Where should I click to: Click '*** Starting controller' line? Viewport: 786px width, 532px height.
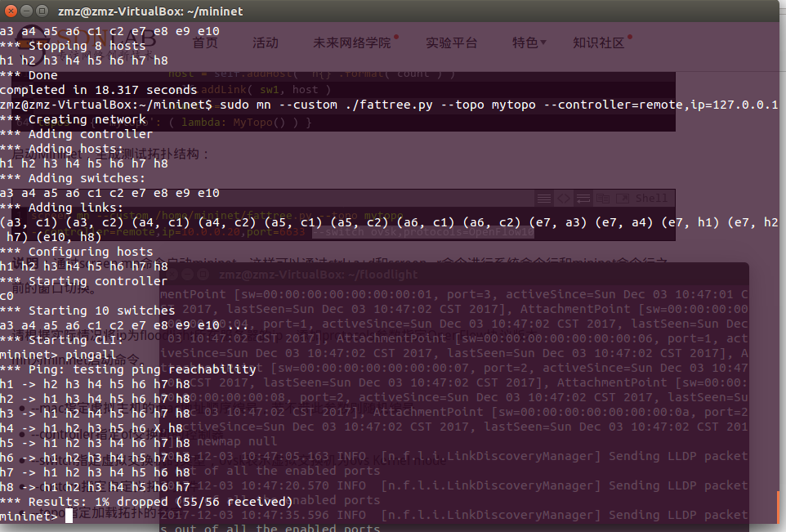(x=83, y=281)
